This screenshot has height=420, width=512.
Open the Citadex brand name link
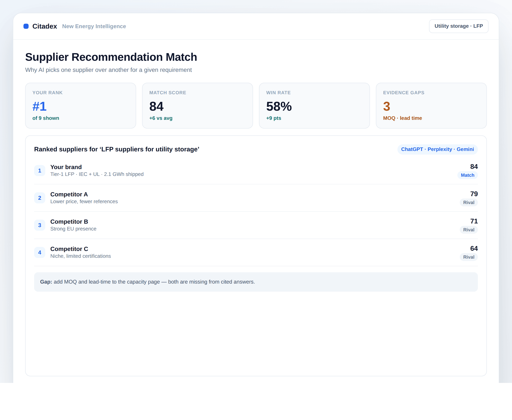pos(45,26)
